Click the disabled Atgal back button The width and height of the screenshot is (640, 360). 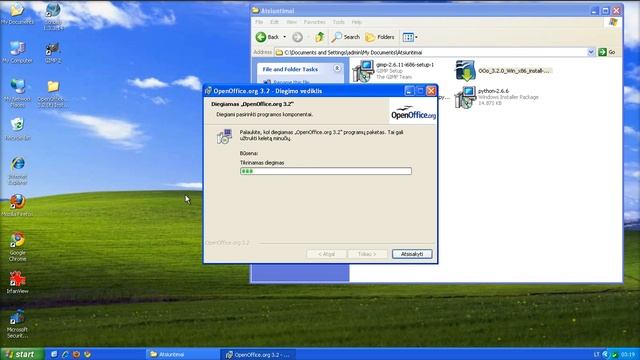click(x=326, y=254)
